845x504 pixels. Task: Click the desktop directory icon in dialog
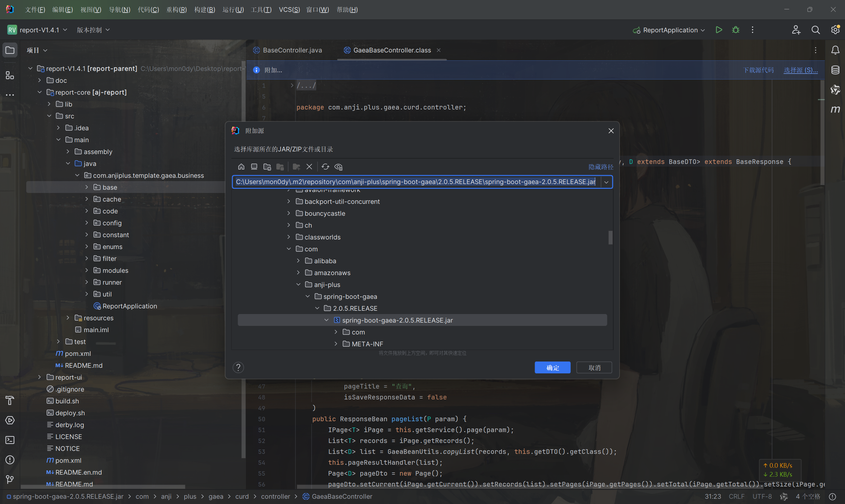(x=254, y=167)
